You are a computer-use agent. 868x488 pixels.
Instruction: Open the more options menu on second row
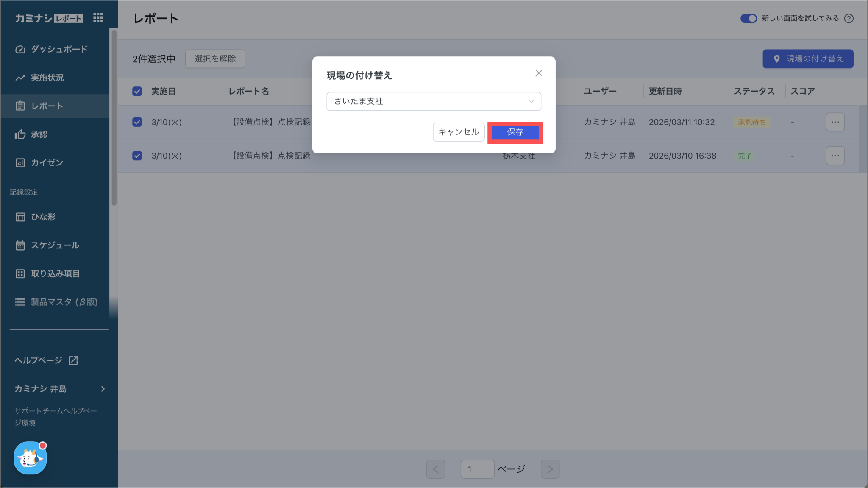tap(835, 156)
